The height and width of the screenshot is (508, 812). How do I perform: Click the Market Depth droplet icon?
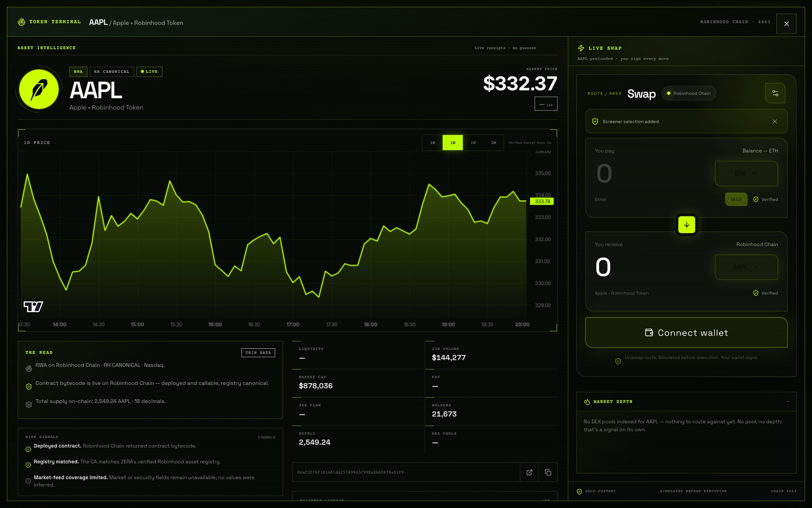tap(587, 402)
